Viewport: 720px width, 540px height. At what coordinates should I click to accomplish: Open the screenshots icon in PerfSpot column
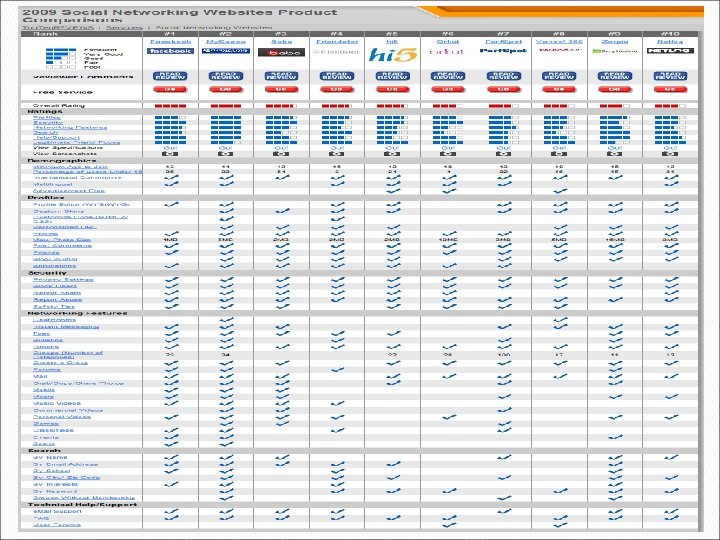click(x=504, y=154)
